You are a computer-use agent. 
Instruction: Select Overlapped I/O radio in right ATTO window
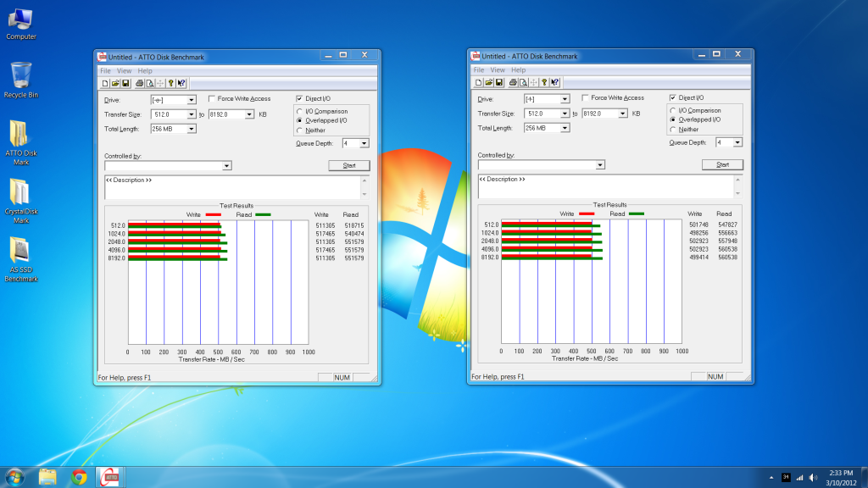point(672,119)
